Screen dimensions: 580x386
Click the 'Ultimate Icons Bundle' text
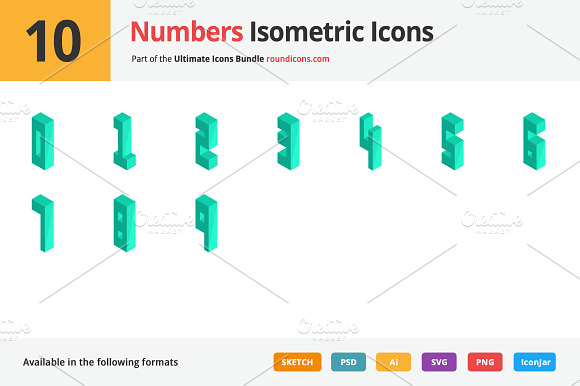pos(219,59)
